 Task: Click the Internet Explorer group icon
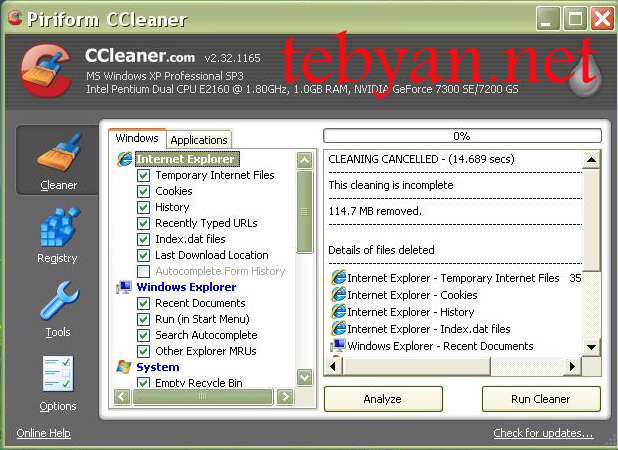(125, 159)
